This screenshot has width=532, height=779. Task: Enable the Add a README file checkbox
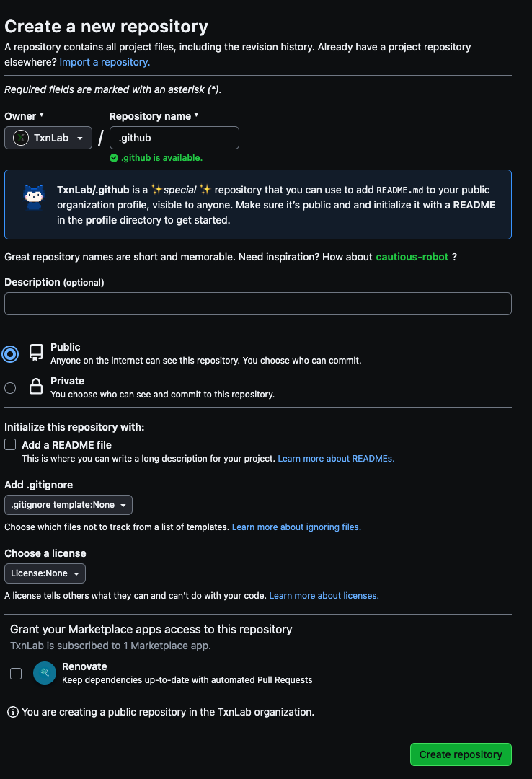tap(10, 445)
